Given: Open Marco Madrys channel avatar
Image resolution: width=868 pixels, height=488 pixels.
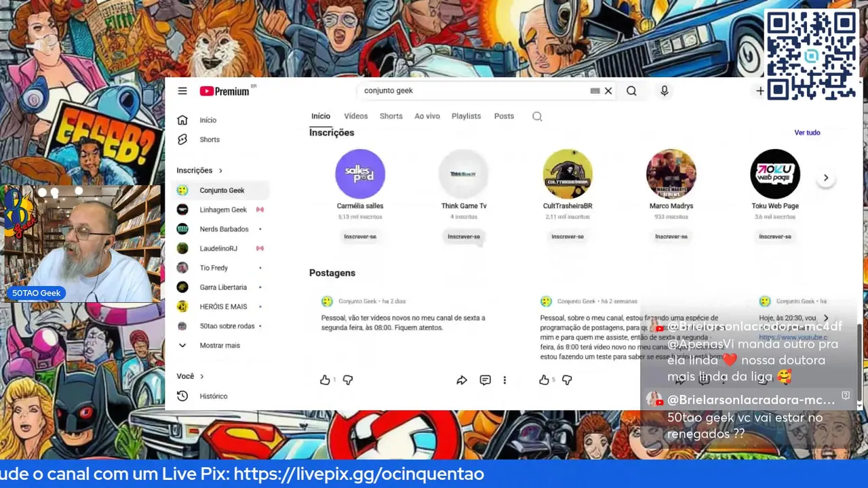Looking at the screenshot, I should (x=671, y=174).
